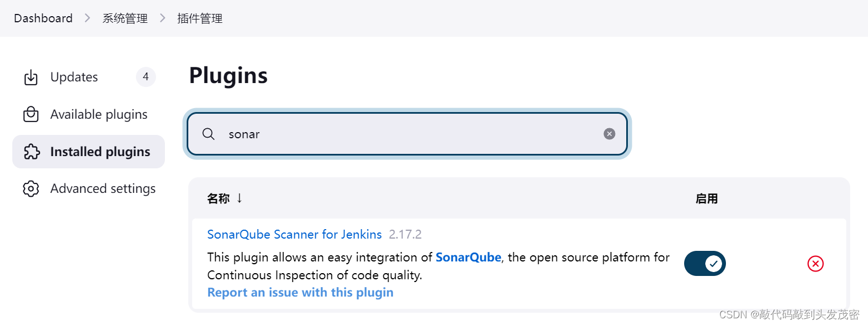Follow the bold SonarQube description link
Screen dimensions: 868x325
click(x=468, y=258)
